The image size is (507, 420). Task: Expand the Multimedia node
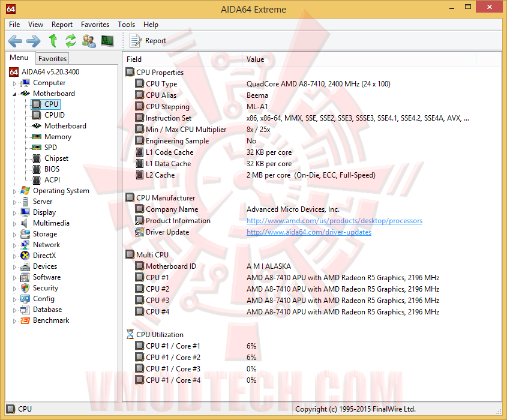[x=14, y=224]
